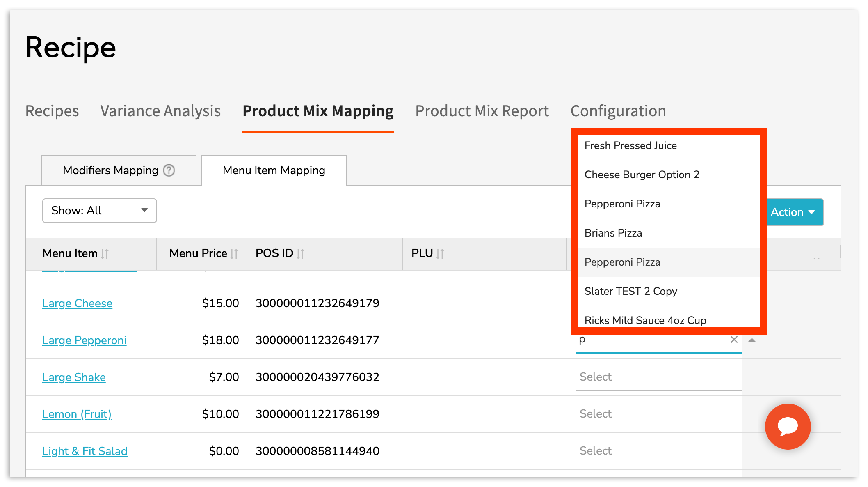This screenshot has width=868, height=487.
Task: Switch to the Modifiers Mapping tab
Action: click(111, 170)
